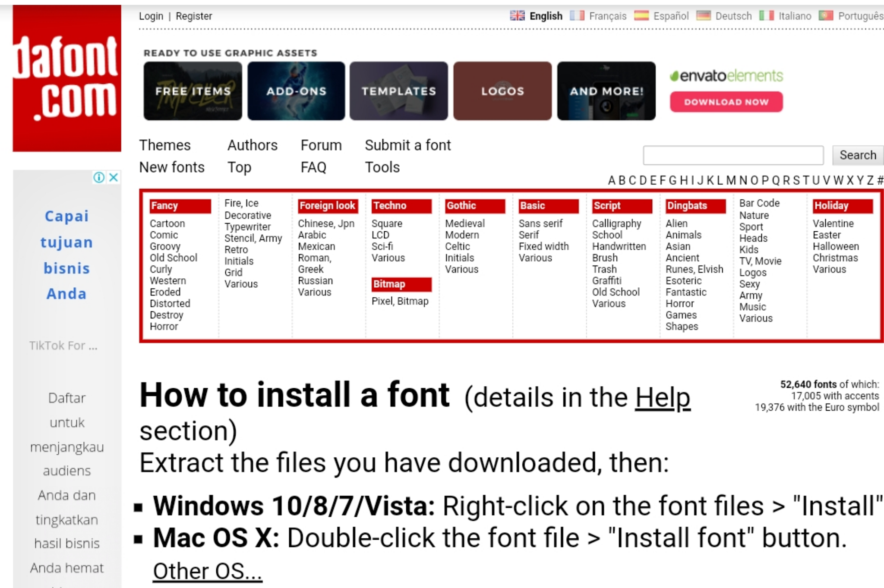This screenshot has height=588, width=884.
Task: Open the Templates assets banner
Action: (x=399, y=91)
